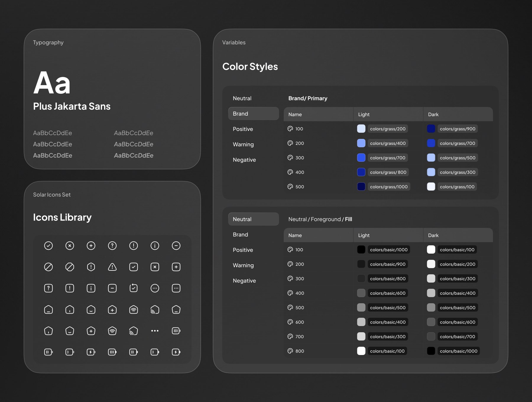Pick the colors/grass/1000 color swatch
Screen dimensions: 532x402
coord(361,187)
